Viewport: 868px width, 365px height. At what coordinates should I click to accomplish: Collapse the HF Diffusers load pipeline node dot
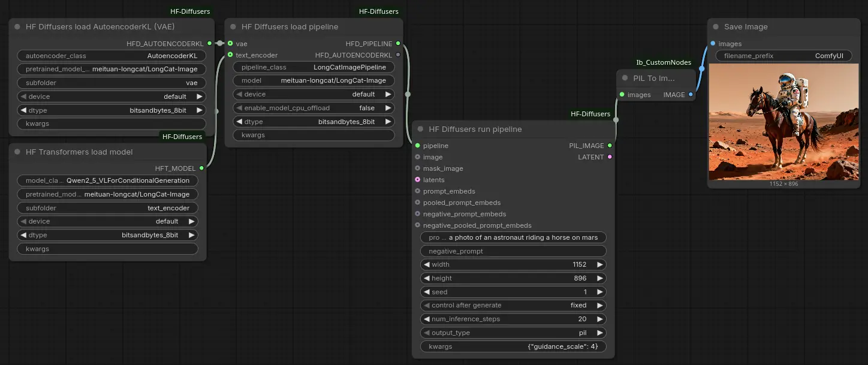pos(233,27)
